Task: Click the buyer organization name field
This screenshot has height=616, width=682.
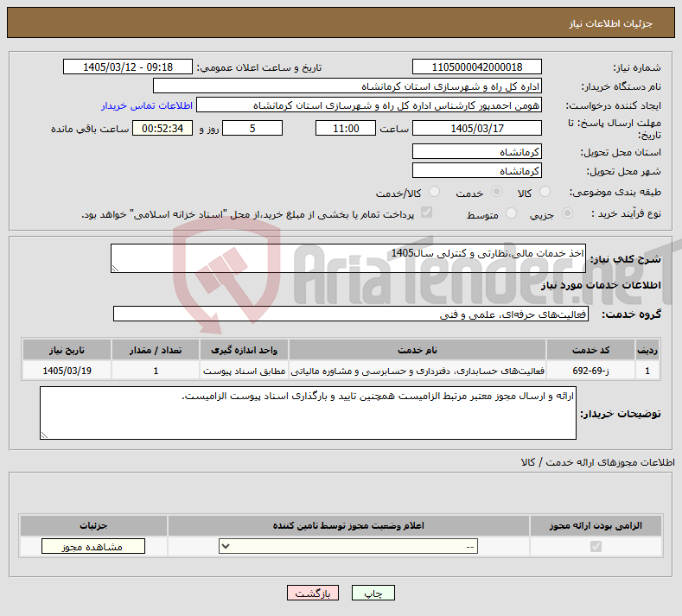Action: [x=347, y=86]
